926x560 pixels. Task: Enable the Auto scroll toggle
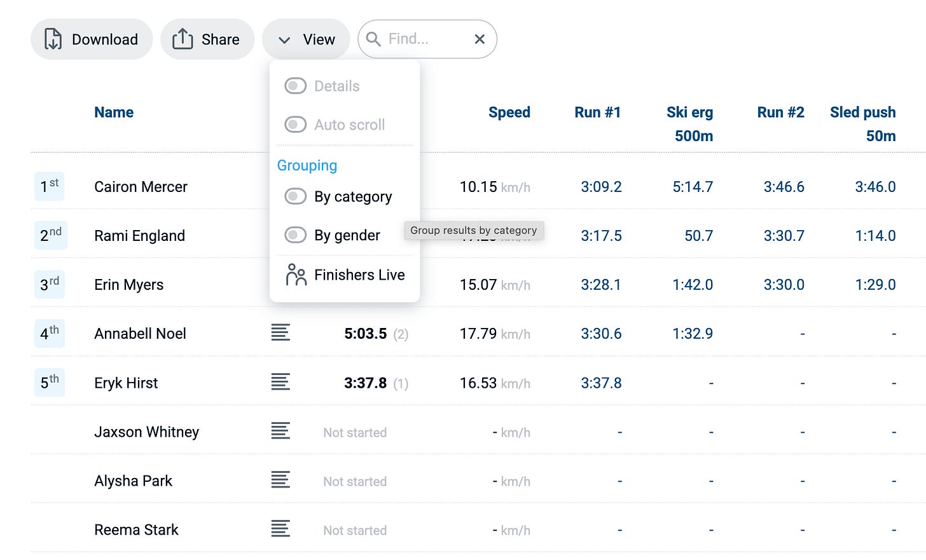(295, 125)
